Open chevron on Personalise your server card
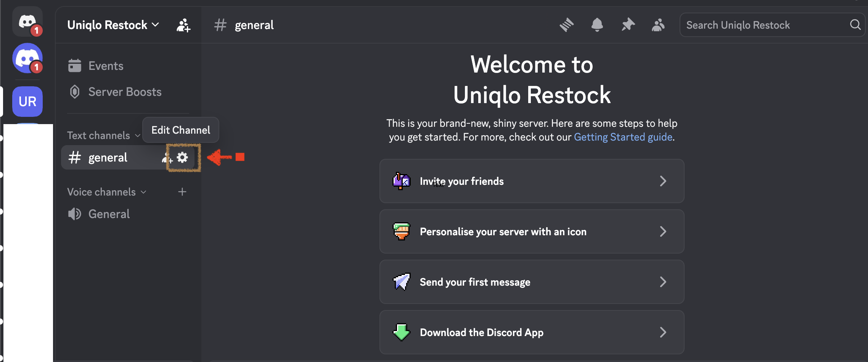Viewport: 868px width, 362px height. (x=663, y=231)
